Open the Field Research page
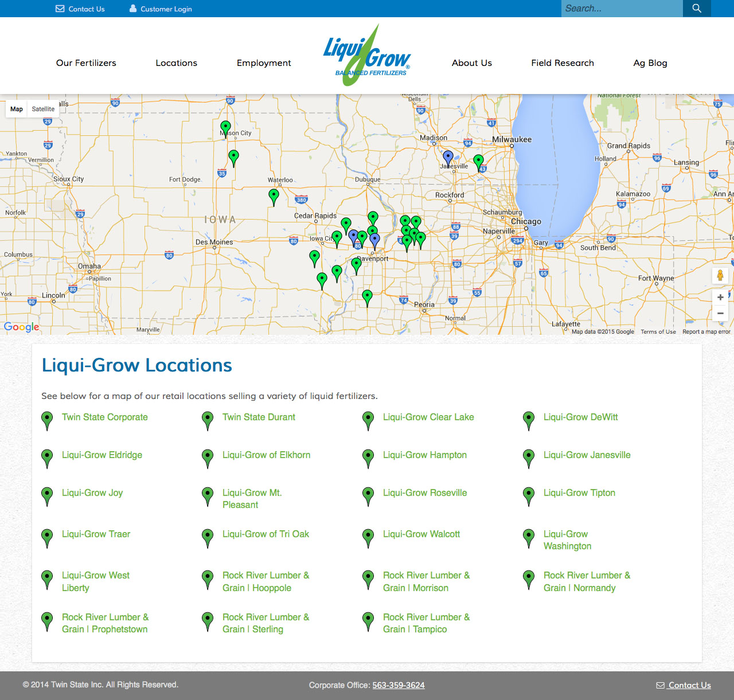Image resolution: width=734 pixels, height=700 pixels. tap(563, 63)
